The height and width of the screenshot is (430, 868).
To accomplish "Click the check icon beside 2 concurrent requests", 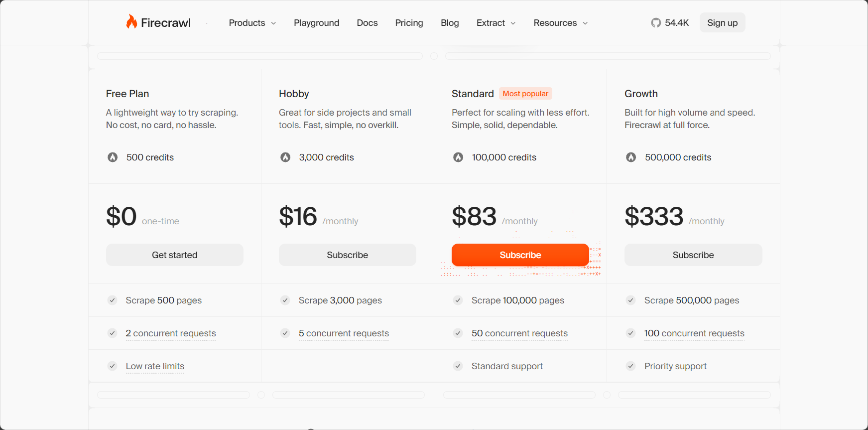I will 112,333.
